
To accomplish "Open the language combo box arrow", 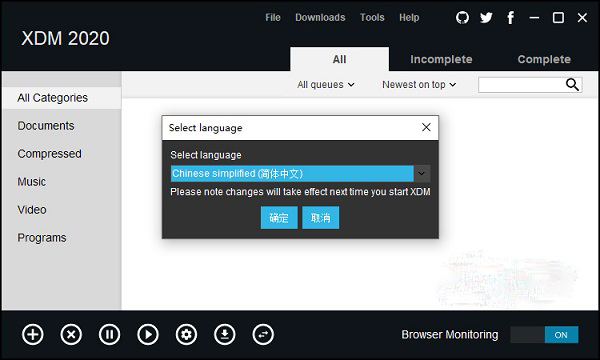I will [x=422, y=174].
